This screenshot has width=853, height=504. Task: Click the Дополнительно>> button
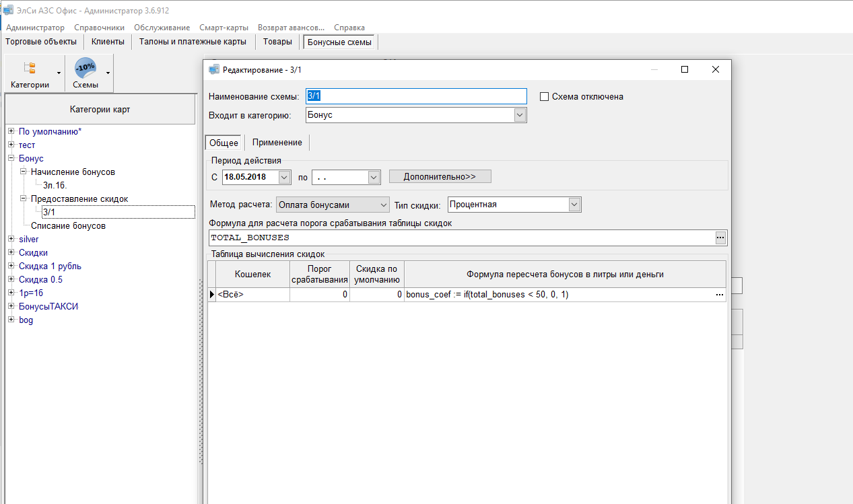440,177
